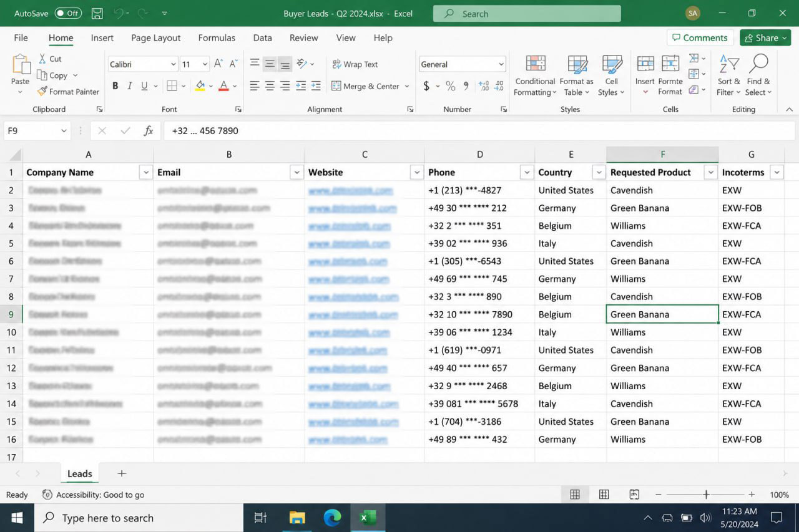Viewport: 799px width, 532px height.
Task: Click the Comments button
Action: coord(700,37)
